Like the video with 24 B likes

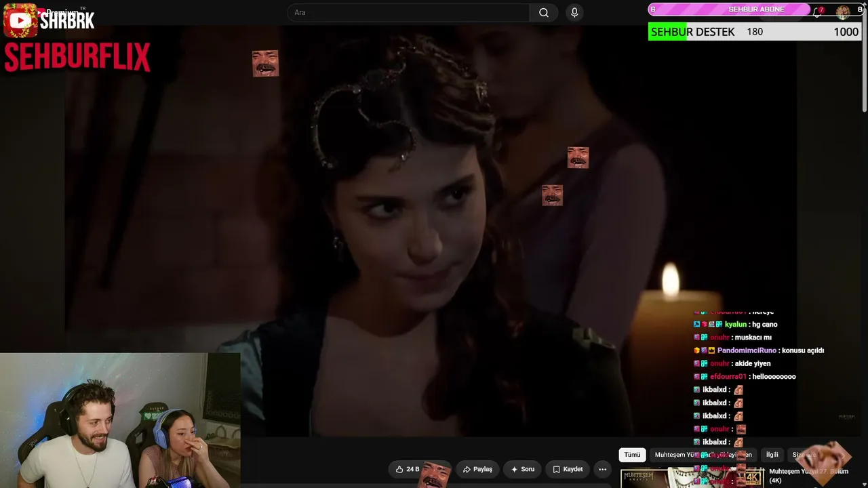[x=408, y=469]
